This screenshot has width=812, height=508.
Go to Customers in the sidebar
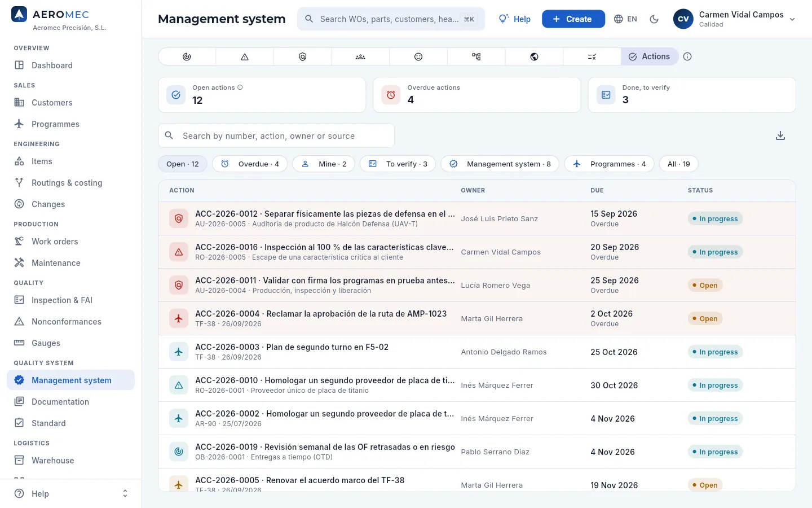(x=71, y=103)
